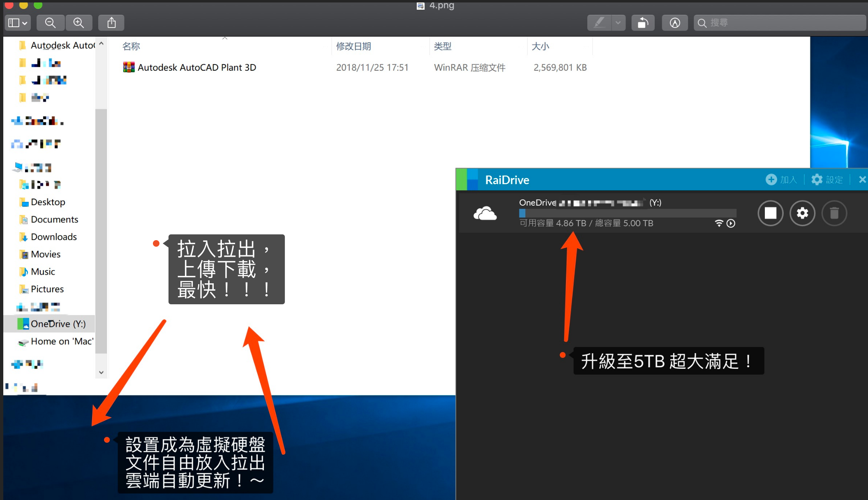Click the zoom out magnifier icon

[51, 23]
